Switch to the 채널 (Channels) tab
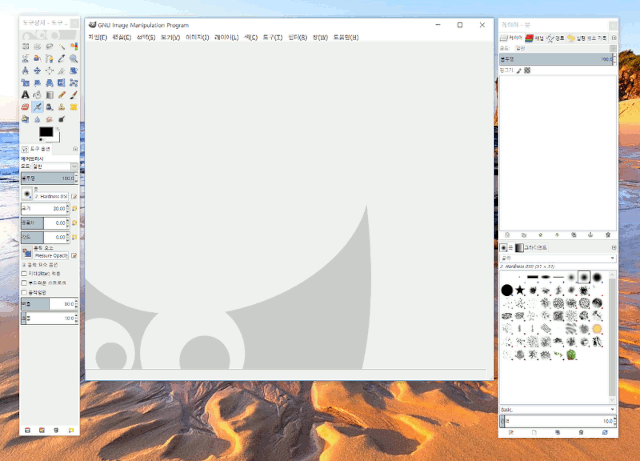The image size is (640, 461). (x=535, y=38)
